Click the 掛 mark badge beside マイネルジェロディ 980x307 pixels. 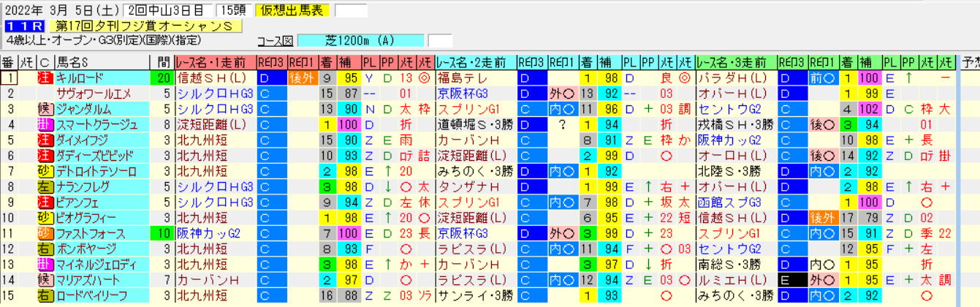pos(44,265)
